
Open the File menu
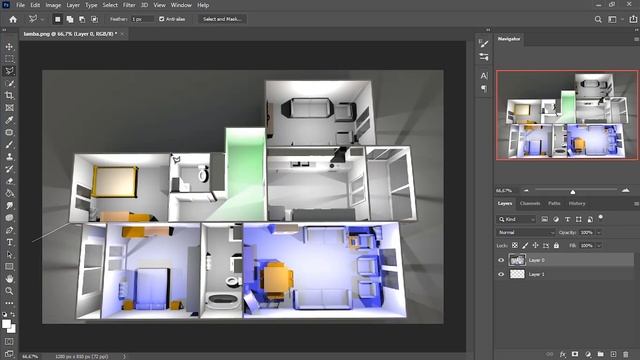click(20, 5)
